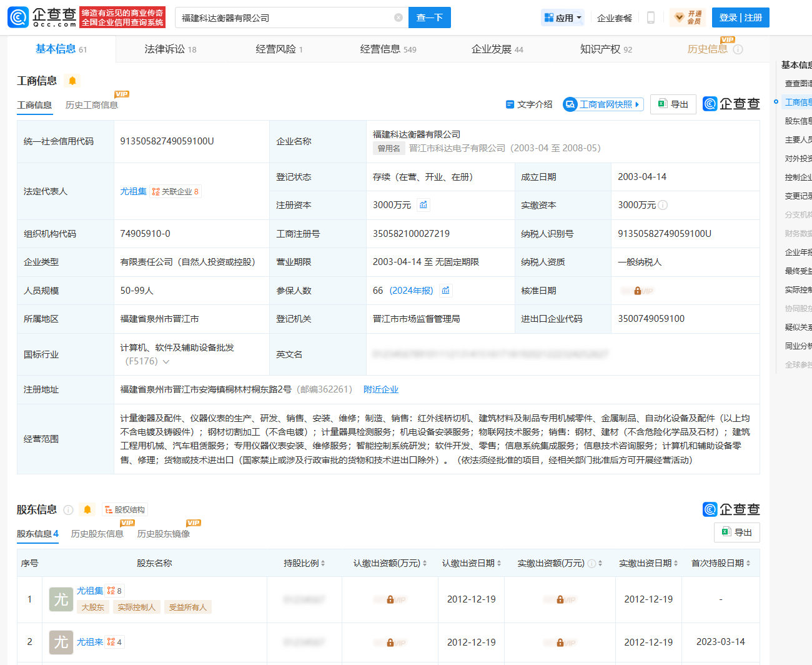
Task: Click the 工商信息 notification bell icon
Action: [72, 81]
